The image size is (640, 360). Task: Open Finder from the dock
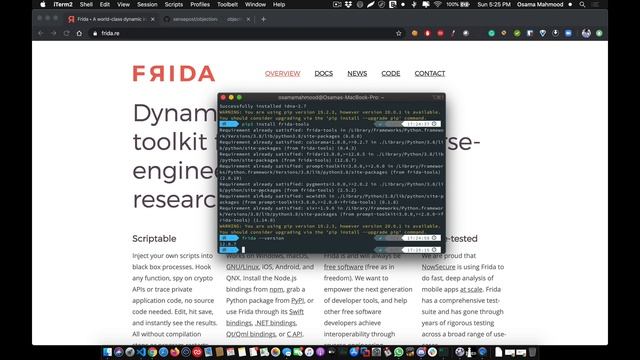[107, 352]
